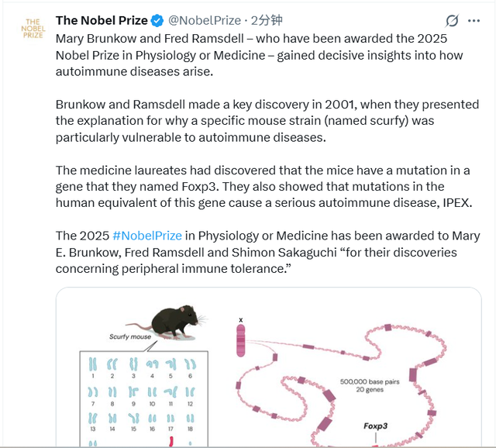Click the paragraph about the 2001 discovery
The width and height of the screenshot is (496, 448).
click(256, 120)
